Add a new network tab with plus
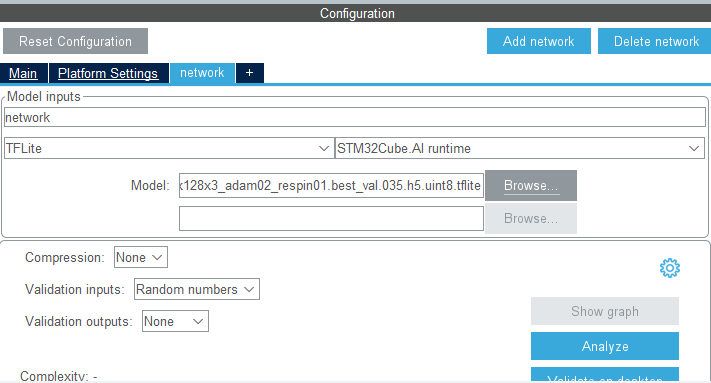 point(249,73)
